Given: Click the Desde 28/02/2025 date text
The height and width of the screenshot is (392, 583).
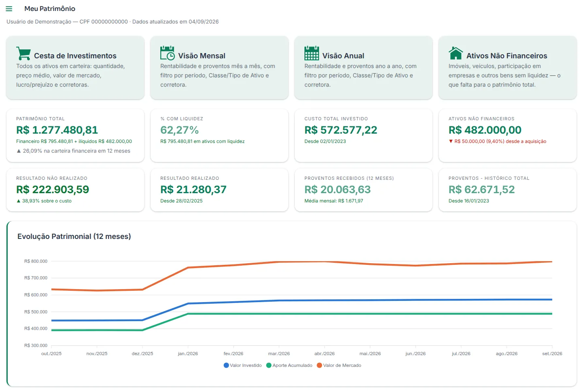Looking at the screenshot, I should click(x=181, y=201).
